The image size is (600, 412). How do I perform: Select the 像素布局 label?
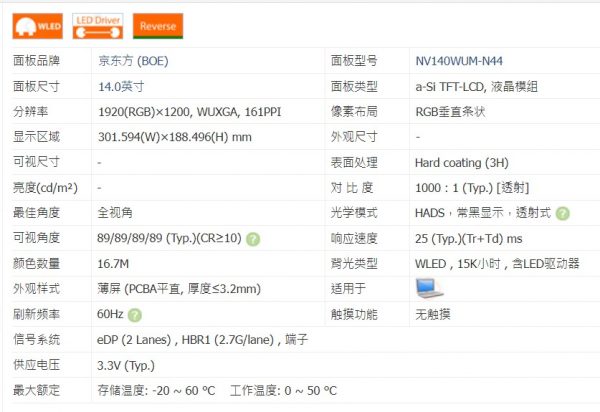(x=354, y=111)
